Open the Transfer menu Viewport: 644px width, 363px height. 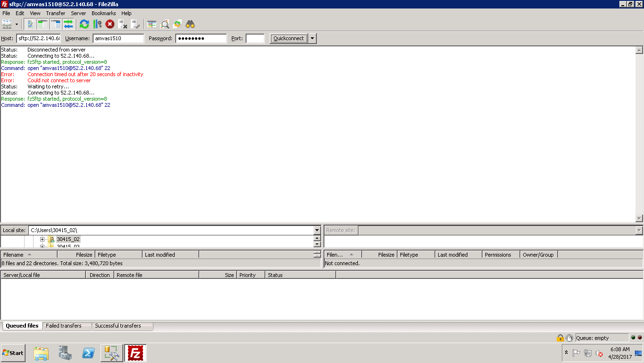pyautogui.click(x=56, y=13)
